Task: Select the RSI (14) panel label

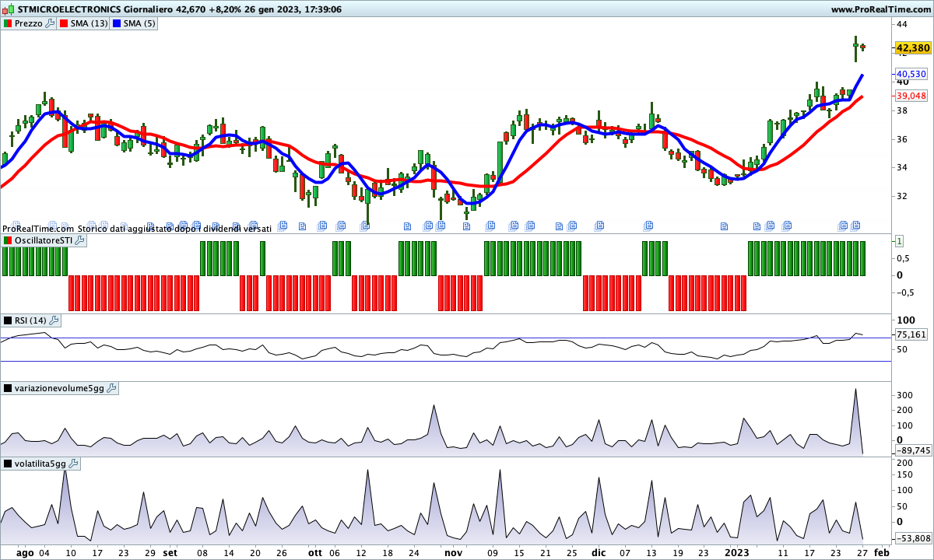Action: click(x=31, y=320)
